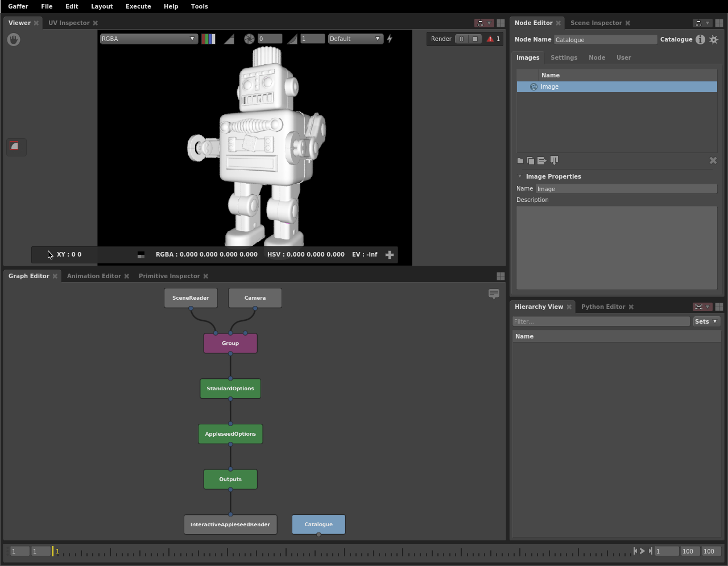
Task: Extract the selected Catalogue image
Action: 554,161
